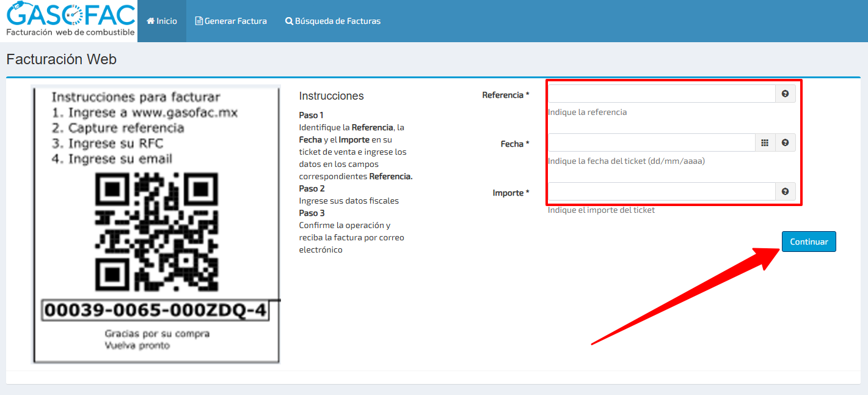868x395 pixels.
Task: Click 'Indique la referencia' hint text
Action: point(587,112)
